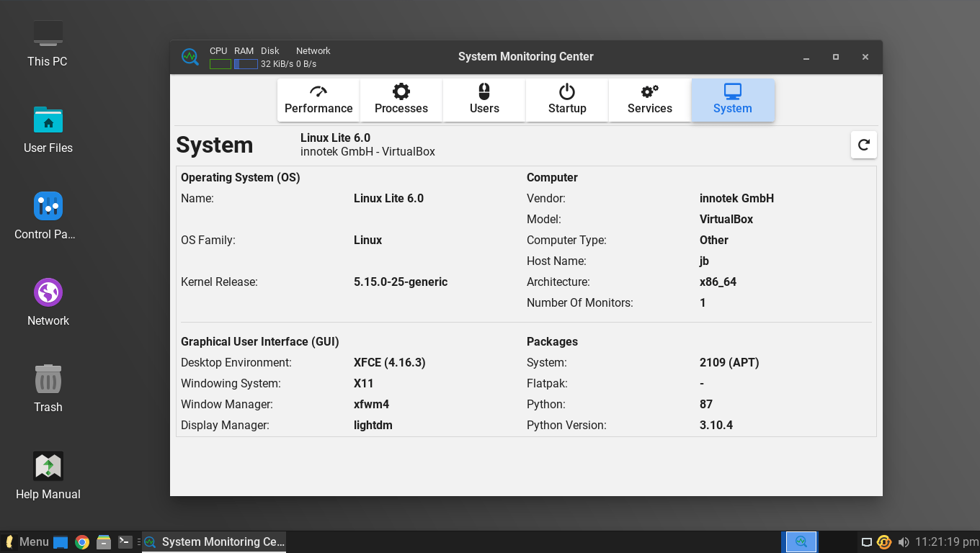
Task: Open the Help Manual desktop icon
Action: (x=48, y=476)
